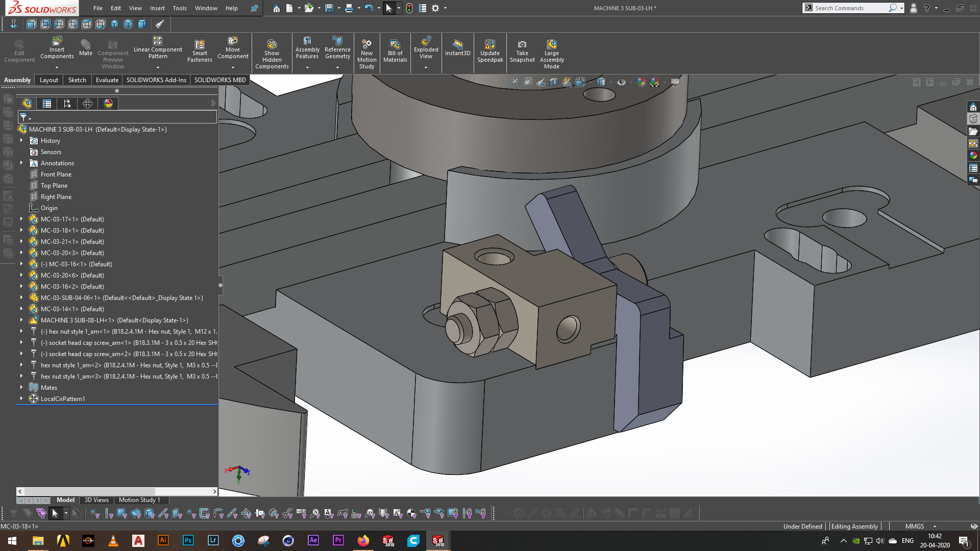
Task: Toggle Large Assembly Mode
Action: 552,54
